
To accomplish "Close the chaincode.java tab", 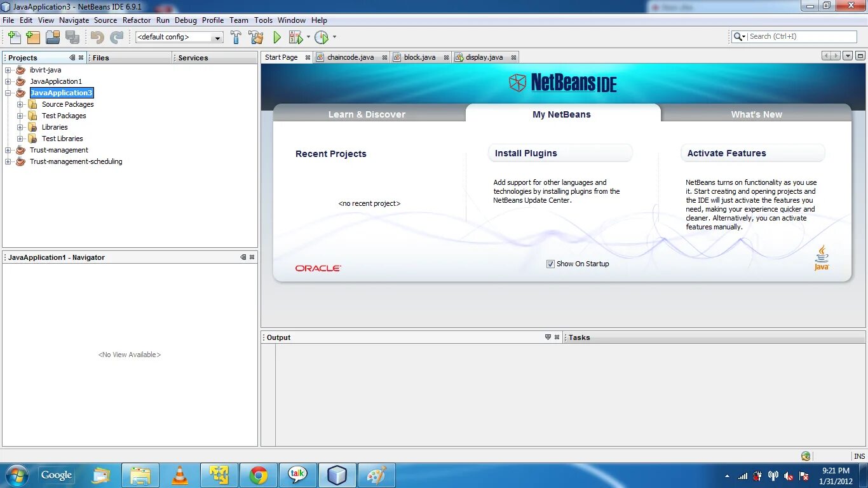I will (x=384, y=57).
